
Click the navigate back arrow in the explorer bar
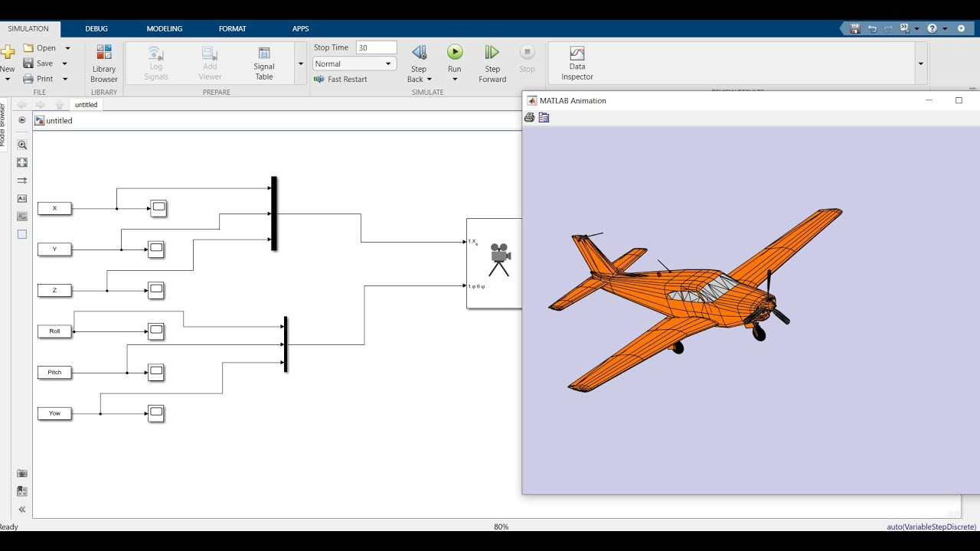(21, 105)
